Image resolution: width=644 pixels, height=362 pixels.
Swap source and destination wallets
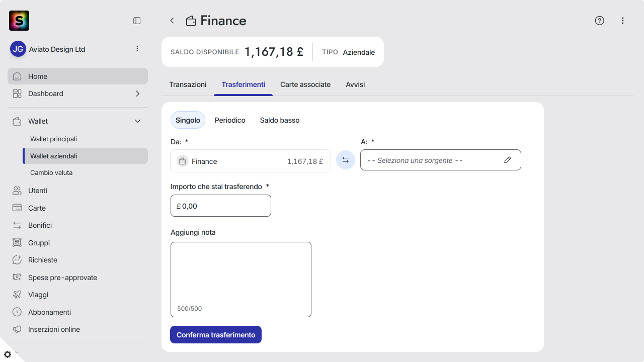346,160
